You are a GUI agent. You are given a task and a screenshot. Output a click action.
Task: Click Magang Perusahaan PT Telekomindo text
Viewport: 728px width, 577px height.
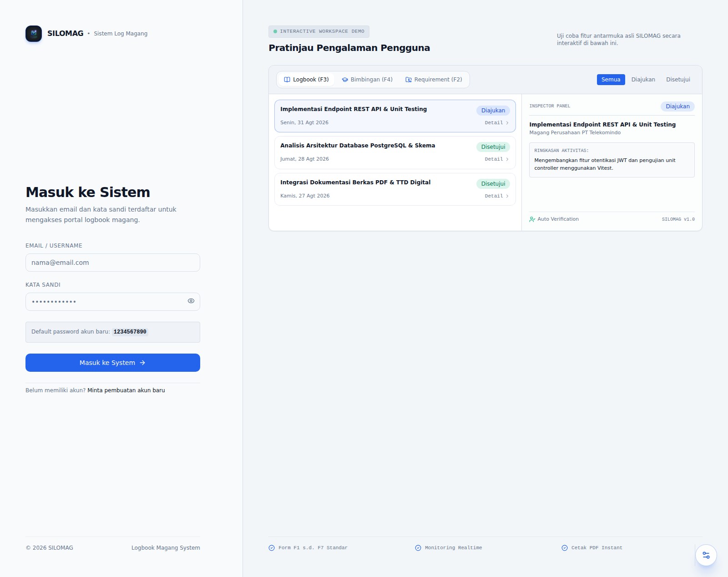click(x=575, y=133)
